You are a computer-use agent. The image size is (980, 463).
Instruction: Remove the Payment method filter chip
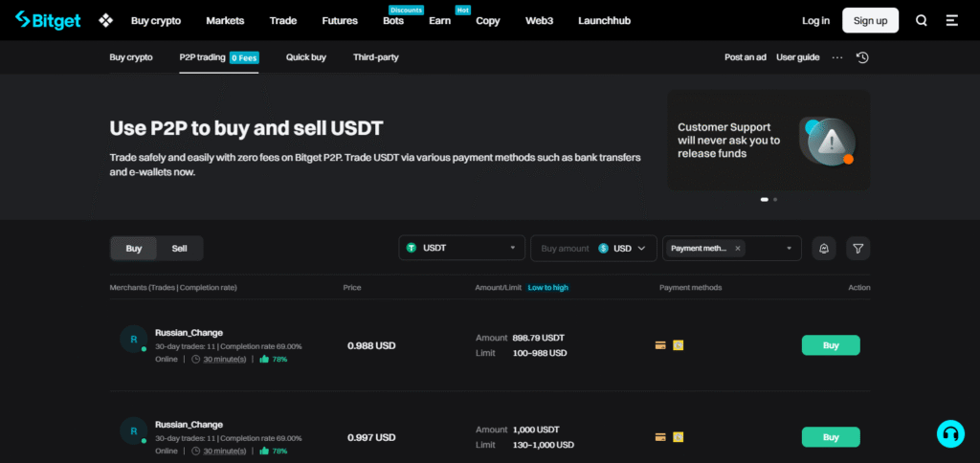[x=738, y=248]
